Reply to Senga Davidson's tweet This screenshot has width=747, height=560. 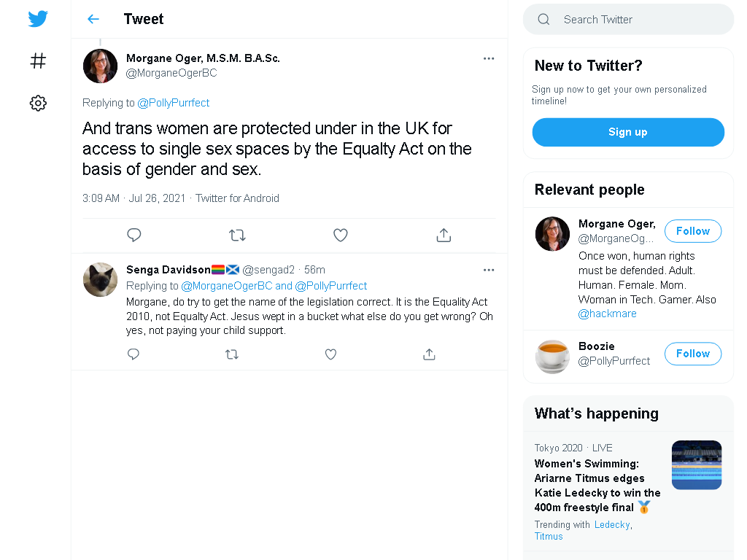[133, 354]
